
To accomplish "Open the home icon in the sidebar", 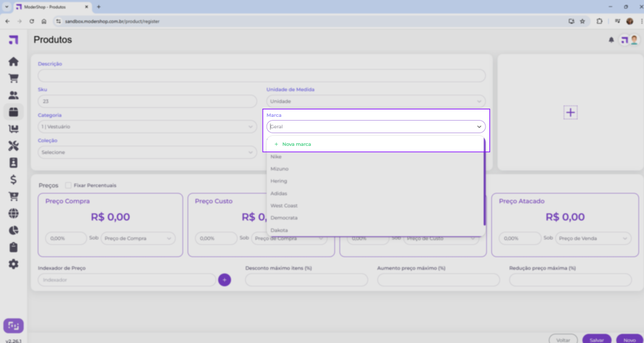I will 13,62.
